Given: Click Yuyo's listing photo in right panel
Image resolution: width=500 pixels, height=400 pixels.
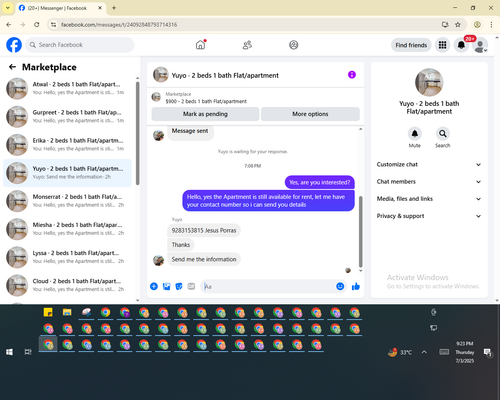Looking at the screenshot, I should (x=429, y=82).
